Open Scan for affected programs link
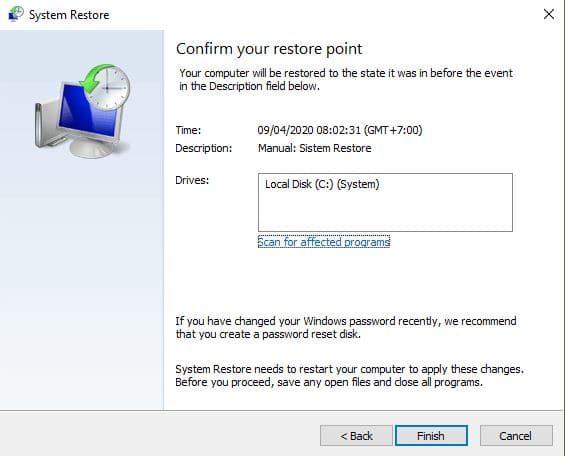 324,242
